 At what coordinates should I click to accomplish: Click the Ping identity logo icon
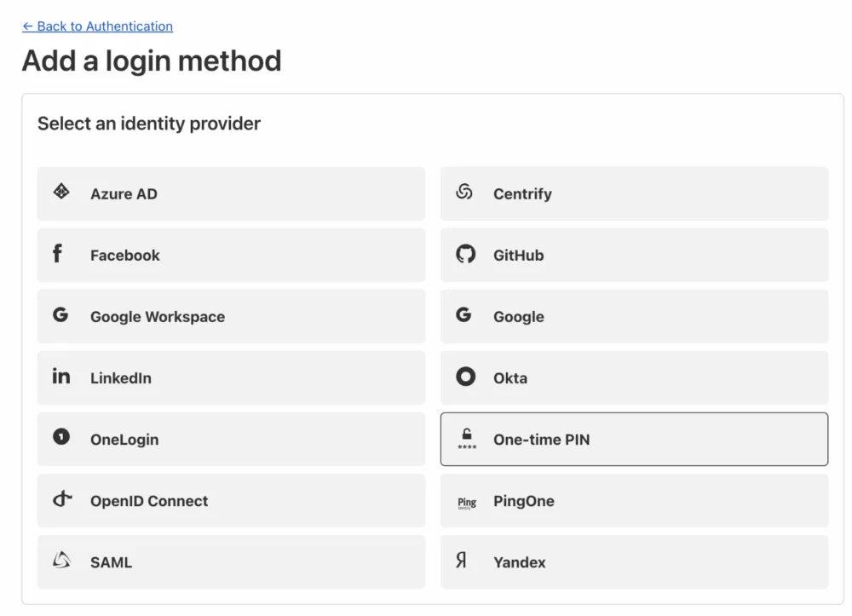pos(467,503)
